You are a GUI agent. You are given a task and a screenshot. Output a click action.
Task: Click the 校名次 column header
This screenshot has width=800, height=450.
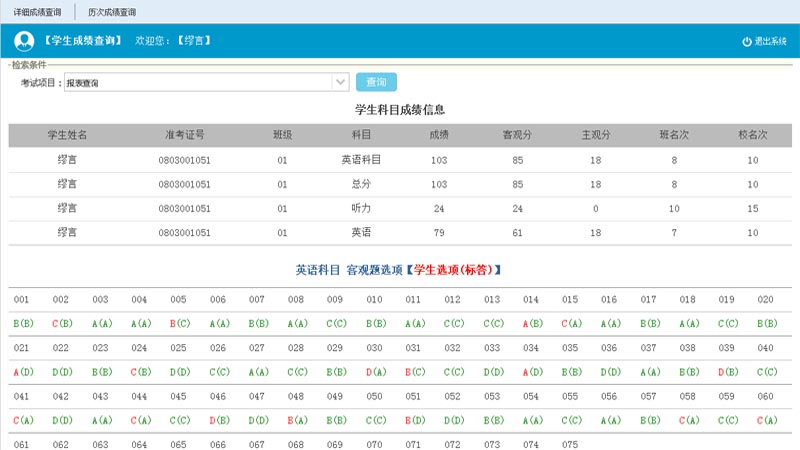pos(752,134)
